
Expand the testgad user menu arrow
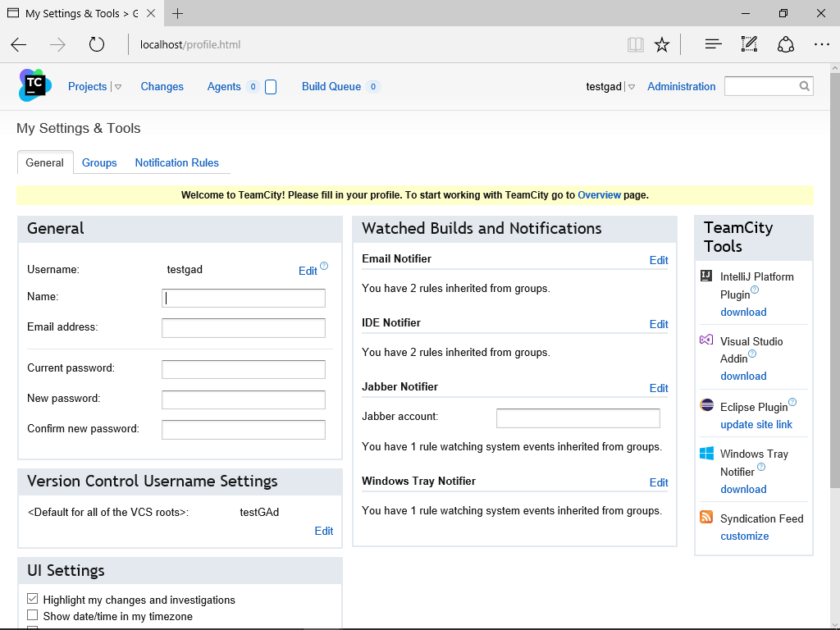click(632, 87)
